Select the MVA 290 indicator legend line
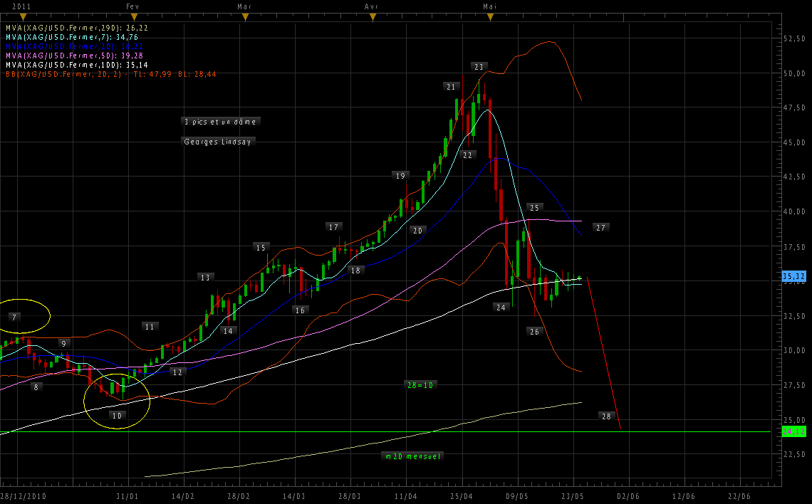The height and width of the screenshot is (504, 812). click(77, 27)
